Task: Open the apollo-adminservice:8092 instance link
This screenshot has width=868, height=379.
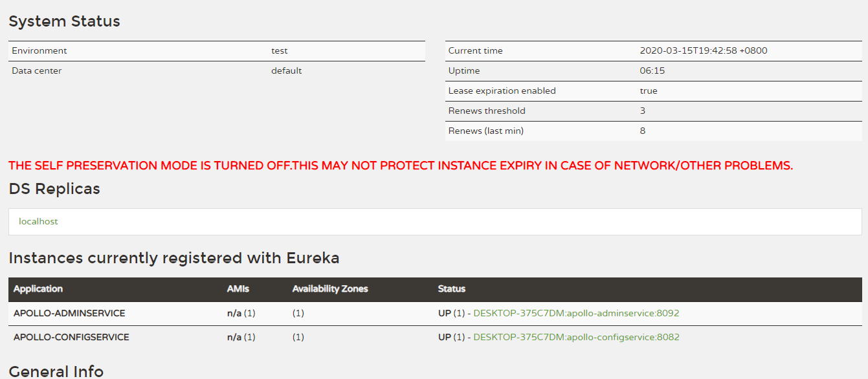Action: click(576, 313)
